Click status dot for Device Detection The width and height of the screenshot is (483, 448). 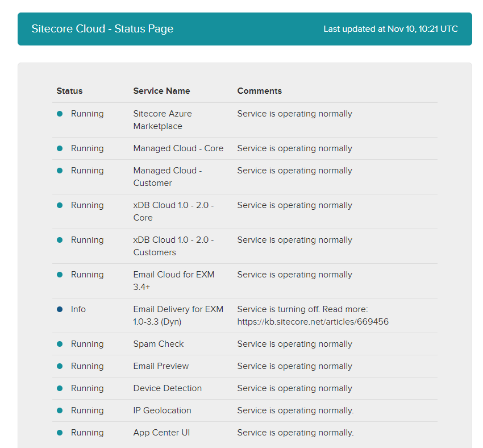(x=60, y=388)
